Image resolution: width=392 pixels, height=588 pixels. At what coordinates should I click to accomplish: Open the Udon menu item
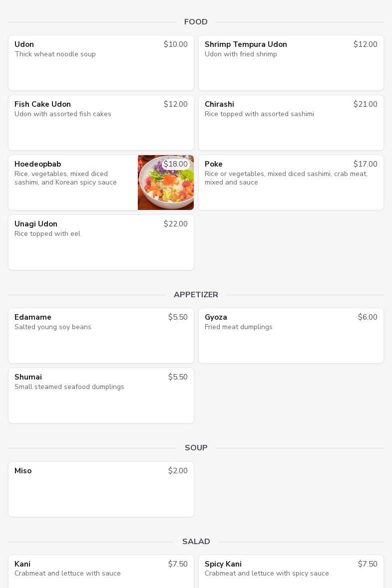[101, 63]
